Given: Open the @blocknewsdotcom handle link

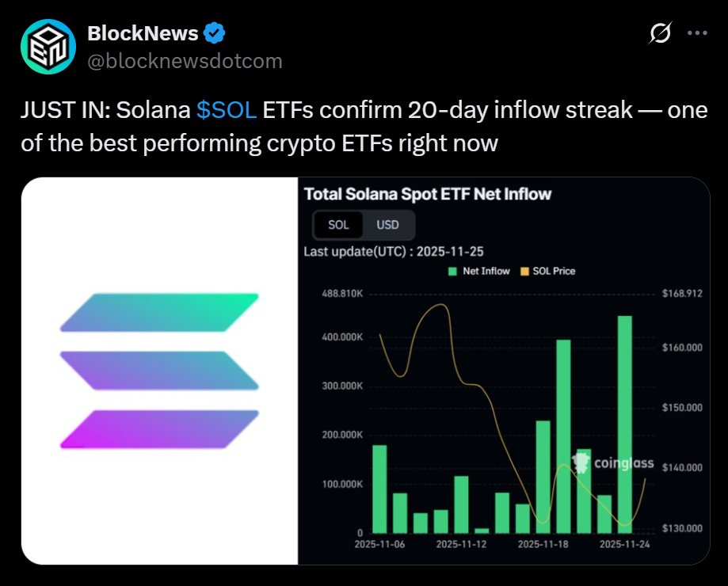Looking at the screenshot, I should 184,61.
